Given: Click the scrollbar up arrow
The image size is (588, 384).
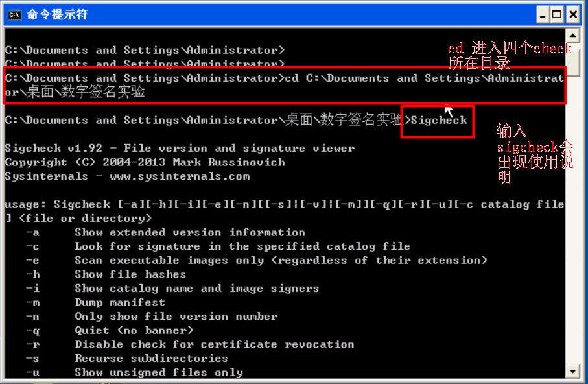Looking at the screenshot, I should pos(572,36).
